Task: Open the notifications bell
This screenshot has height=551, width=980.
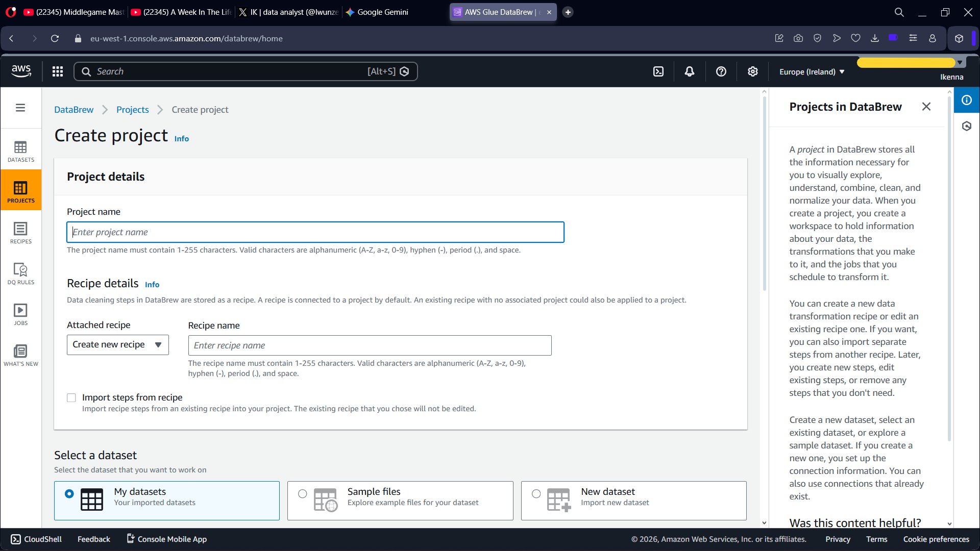Action: (690, 71)
